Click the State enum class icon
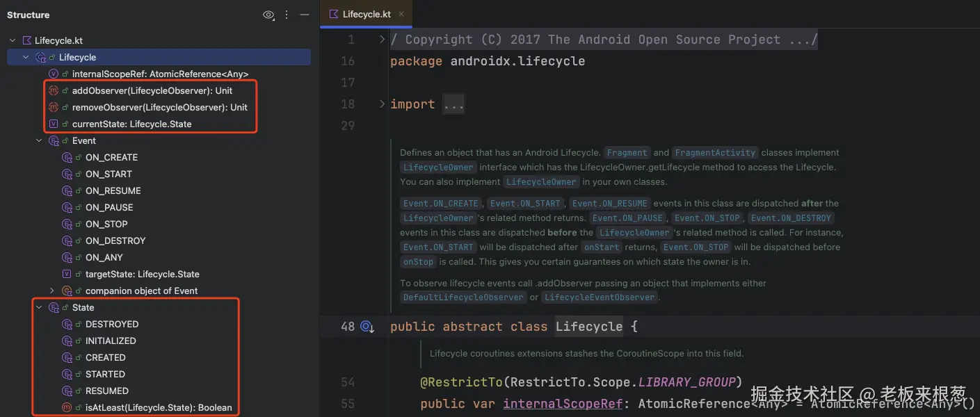The width and height of the screenshot is (980, 417). coord(54,307)
